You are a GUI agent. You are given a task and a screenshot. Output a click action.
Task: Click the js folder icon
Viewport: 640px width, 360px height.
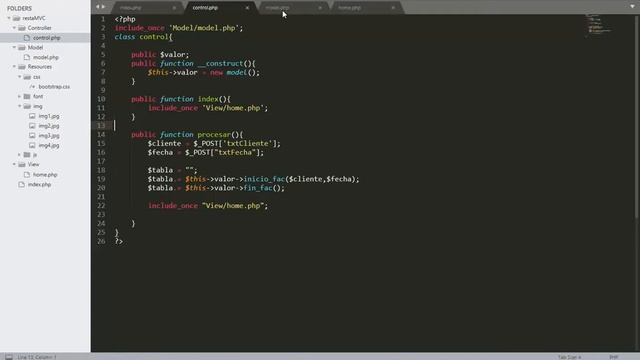click(27, 155)
